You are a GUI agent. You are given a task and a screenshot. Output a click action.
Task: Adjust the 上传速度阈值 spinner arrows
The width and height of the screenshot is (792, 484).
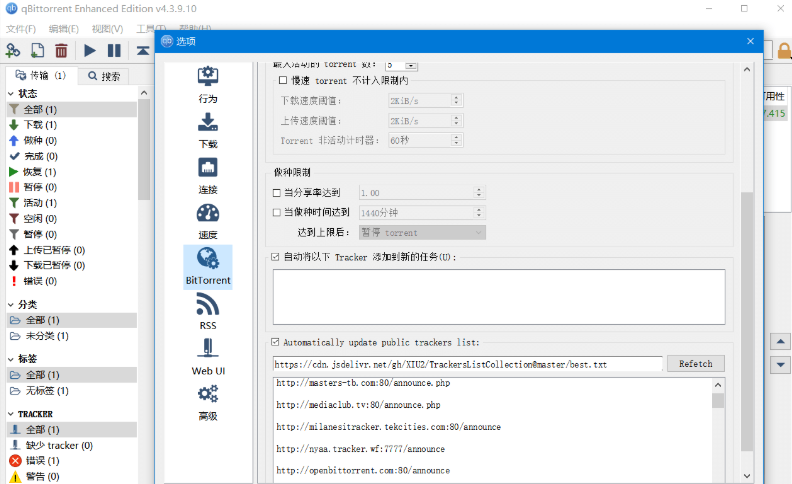point(456,120)
